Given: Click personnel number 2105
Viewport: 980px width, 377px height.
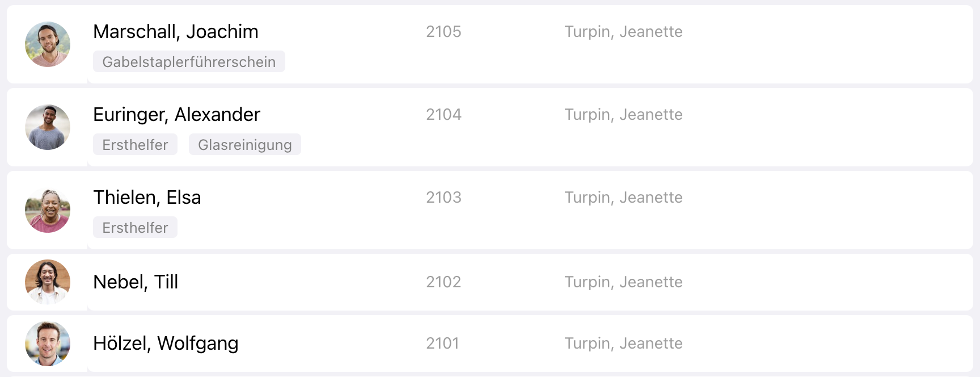Looking at the screenshot, I should point(443,32).
